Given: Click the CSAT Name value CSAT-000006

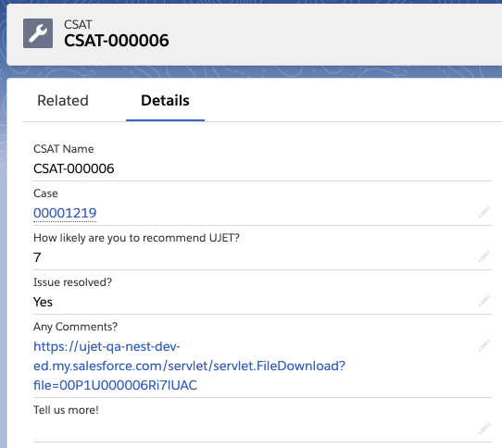Looking at the screenshot, I should [x=74, y=168].
